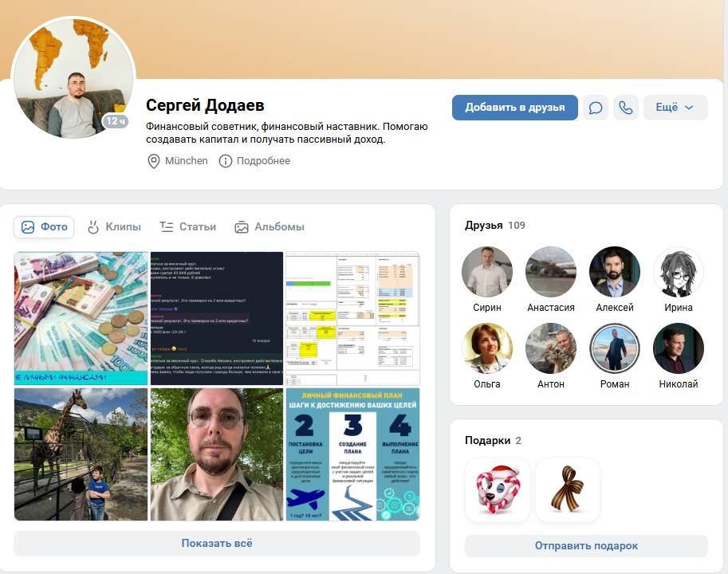Click the name Антон under avatar

551,384
